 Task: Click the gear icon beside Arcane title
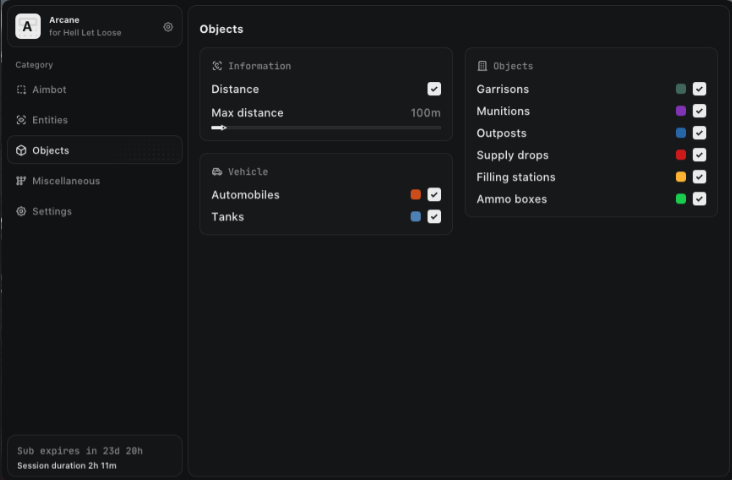click(168, 27)
